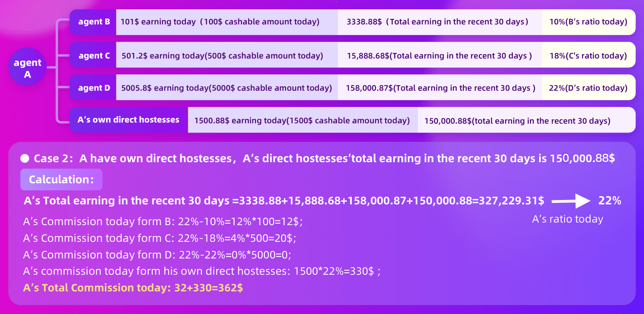Click D's 158,000.87$ total earning cell
The width and height of the screenshot is (644, 314).
[440, 88]
